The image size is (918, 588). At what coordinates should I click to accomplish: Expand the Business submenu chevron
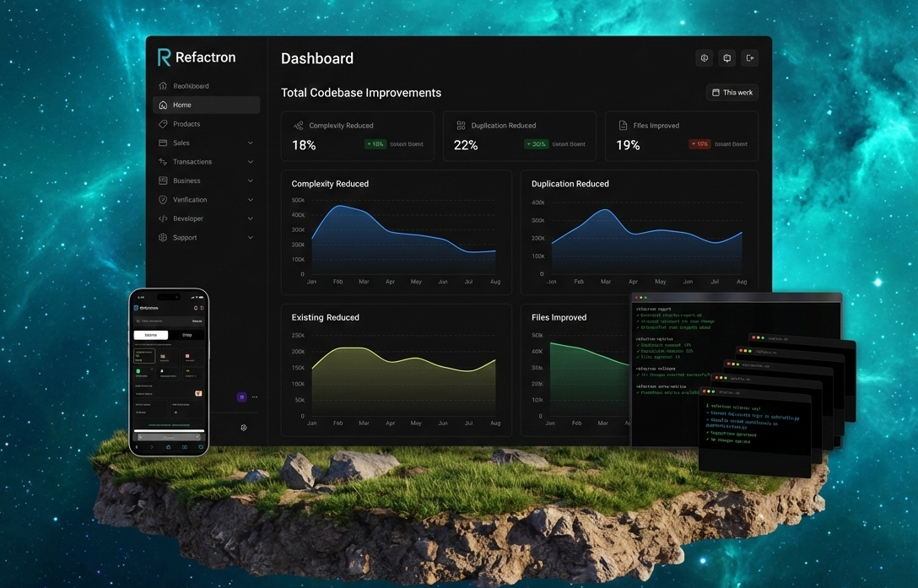pos(251,181)
